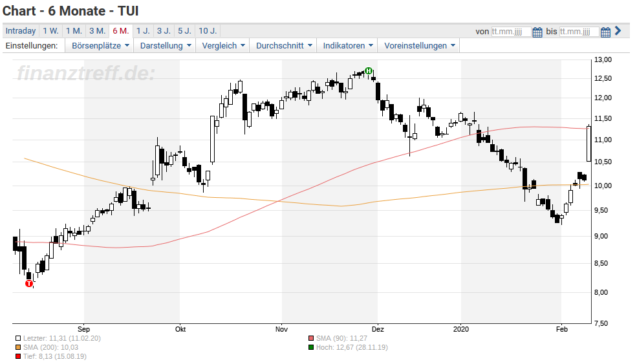
Task: Click the 'Einstellungen:' label
Action: (32, 45)
